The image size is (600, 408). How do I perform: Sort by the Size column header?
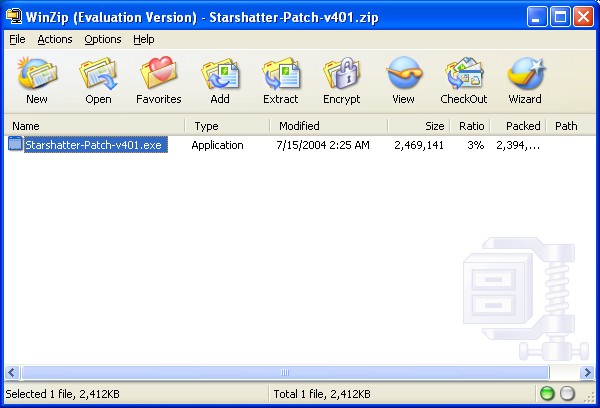pyautogui.click(x=419, y=126)
